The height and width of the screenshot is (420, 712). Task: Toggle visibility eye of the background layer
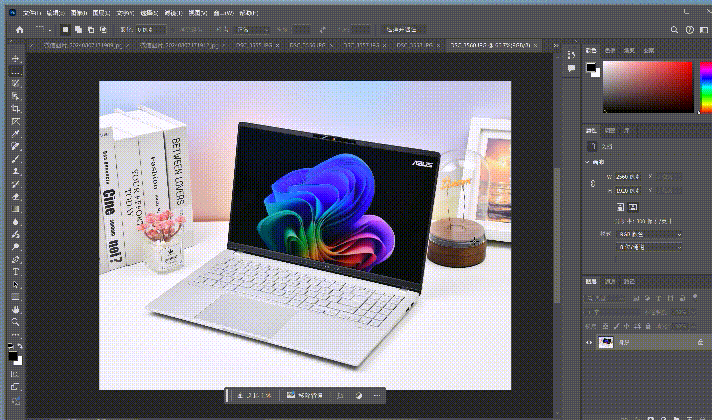[589, 342]
